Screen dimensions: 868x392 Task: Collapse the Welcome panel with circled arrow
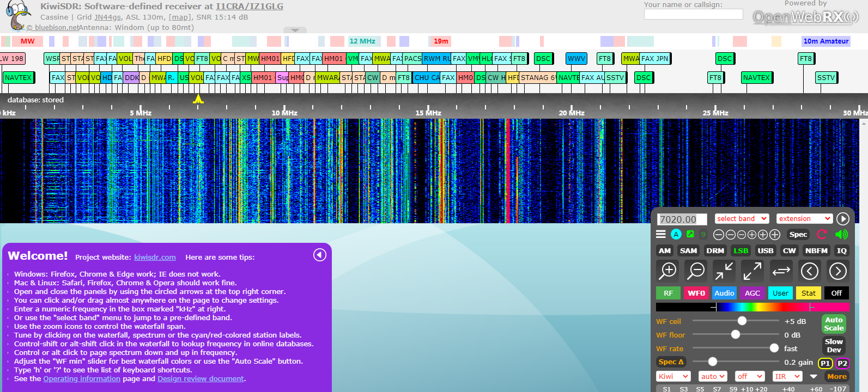point(320,255)
